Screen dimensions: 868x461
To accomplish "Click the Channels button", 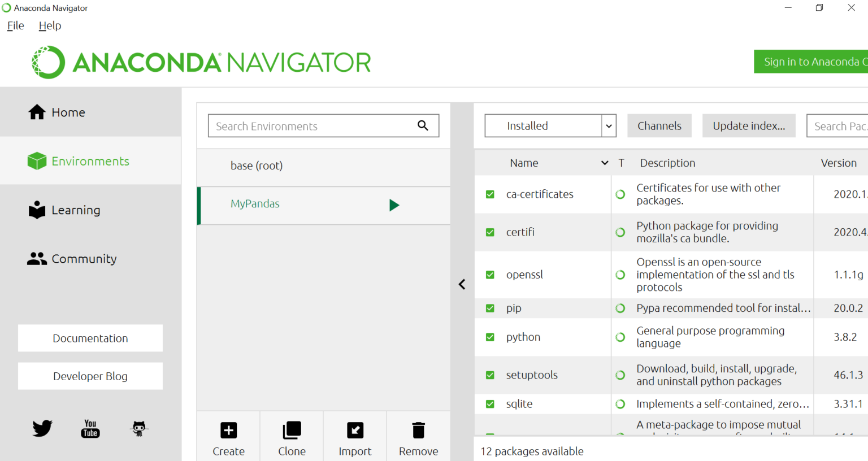I will tap(659, 126).
